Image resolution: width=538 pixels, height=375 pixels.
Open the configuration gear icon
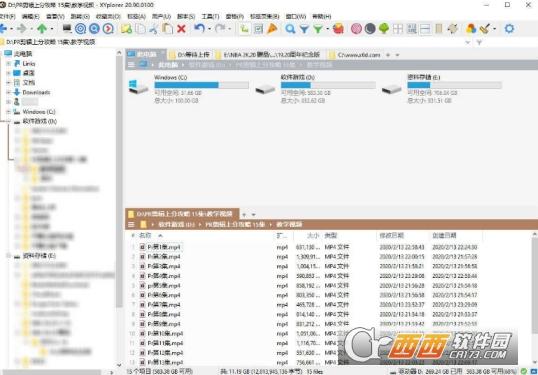tap(509, 28)
